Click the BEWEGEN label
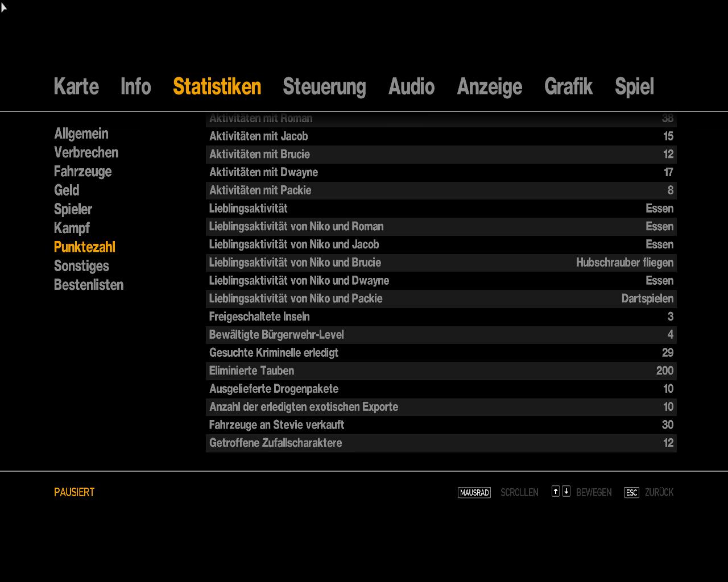The width and height of the screenshot is (728, 582). tap(594, 493)
